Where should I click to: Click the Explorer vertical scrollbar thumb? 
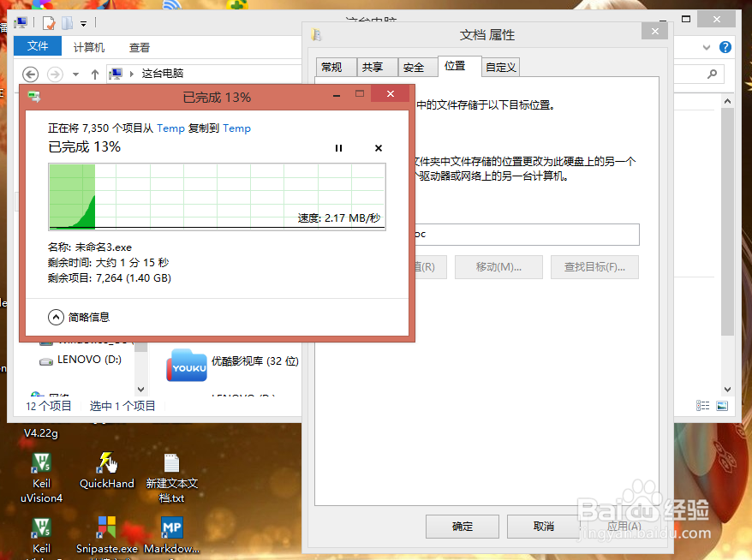[727, 222]
